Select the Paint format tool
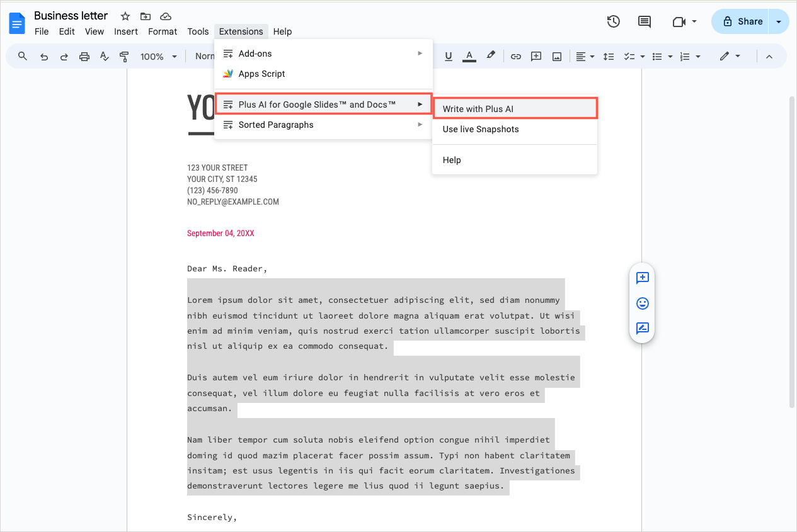 point(124,57)
